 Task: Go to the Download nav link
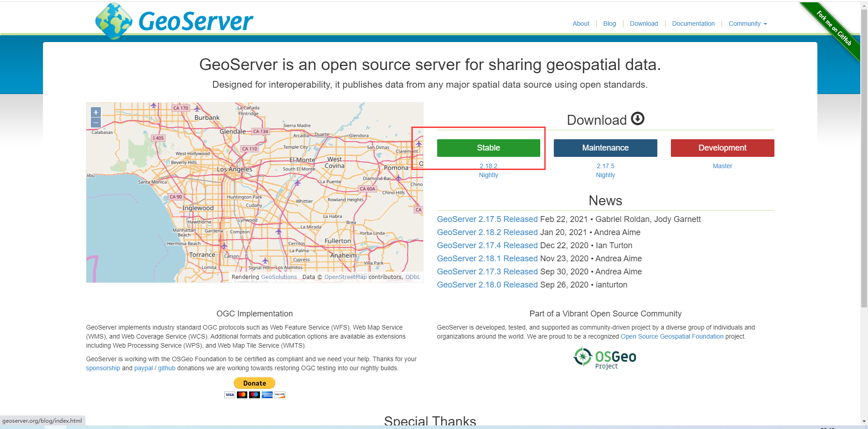click(644, 24)
